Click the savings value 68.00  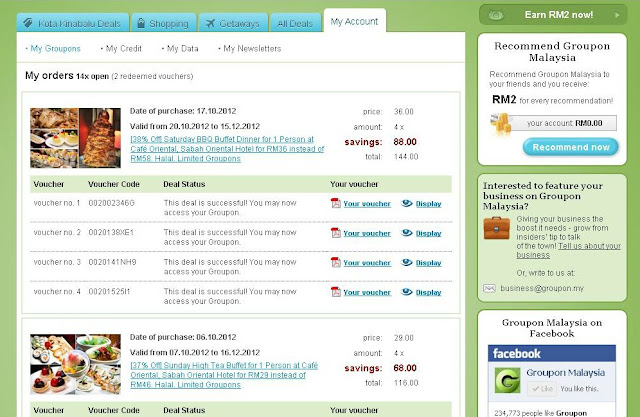click(405, 368)
